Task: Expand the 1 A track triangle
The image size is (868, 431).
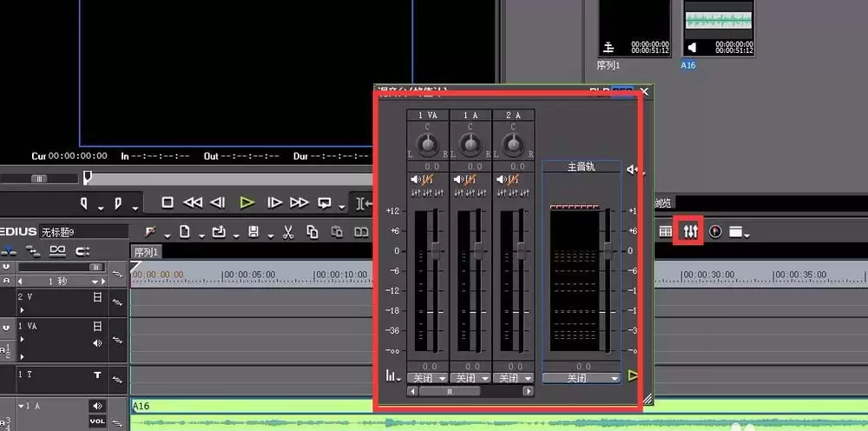Action: tap(21, 406)
